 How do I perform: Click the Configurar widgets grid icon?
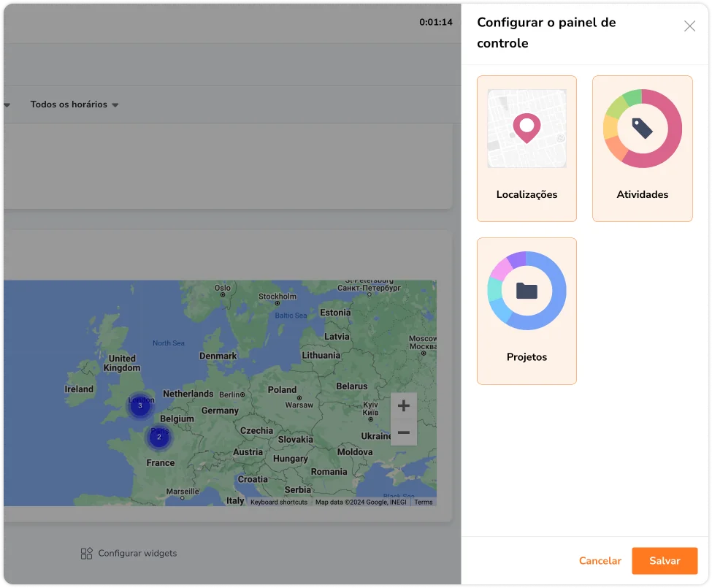coord(86,553)
